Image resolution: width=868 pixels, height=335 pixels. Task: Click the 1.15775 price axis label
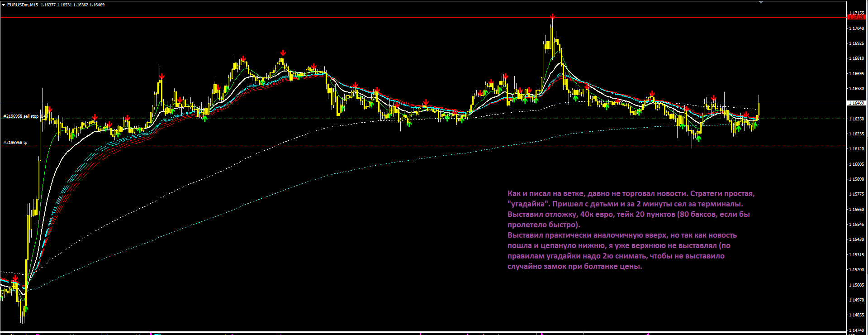pos(856,194)
